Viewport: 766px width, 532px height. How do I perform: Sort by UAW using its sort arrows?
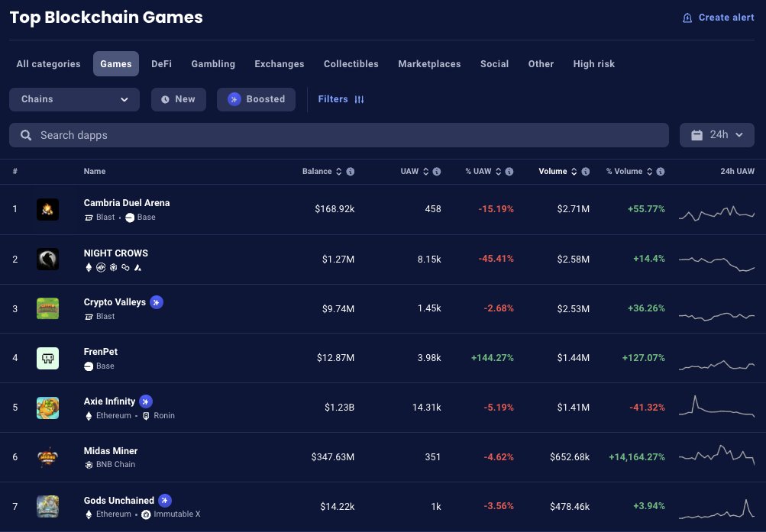[425, 172]
